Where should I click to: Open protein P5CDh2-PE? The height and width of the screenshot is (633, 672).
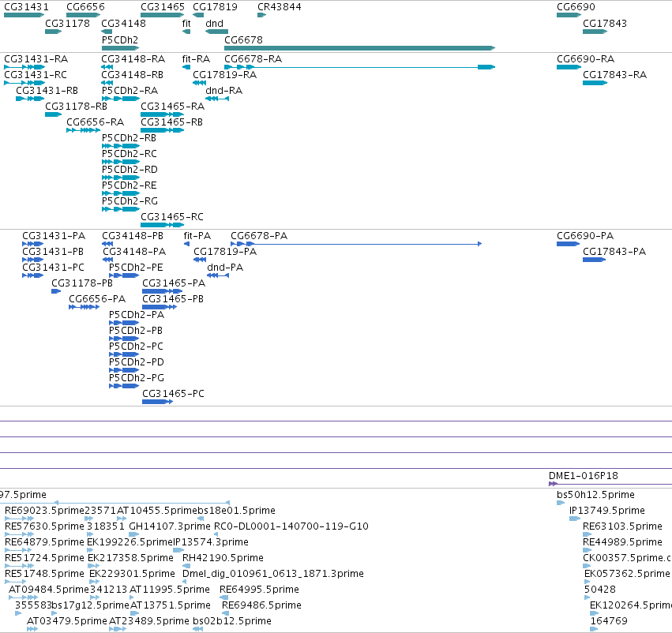[136, 268]
